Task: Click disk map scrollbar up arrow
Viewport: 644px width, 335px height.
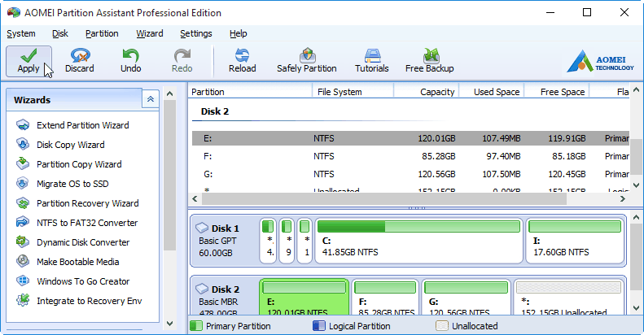Action: point(636,217)
